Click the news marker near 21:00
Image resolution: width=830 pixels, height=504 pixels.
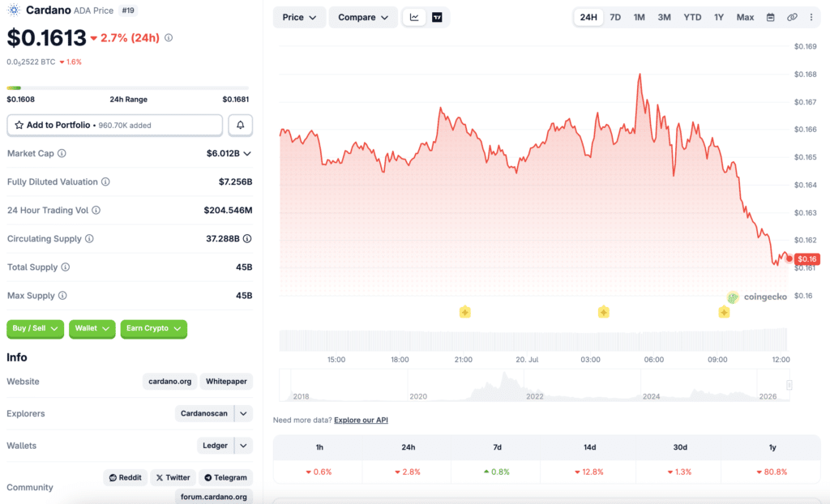(x=464, y=312)
